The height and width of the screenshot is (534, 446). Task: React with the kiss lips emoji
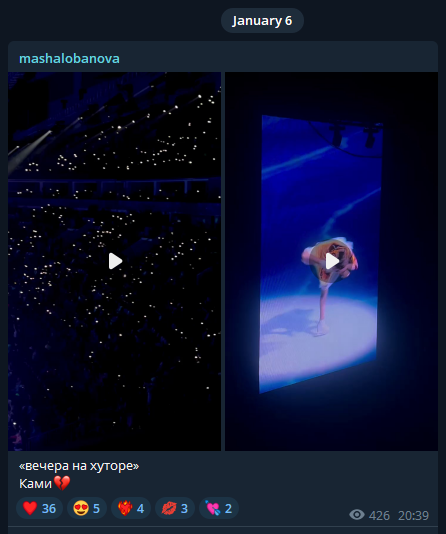(175, 508)
